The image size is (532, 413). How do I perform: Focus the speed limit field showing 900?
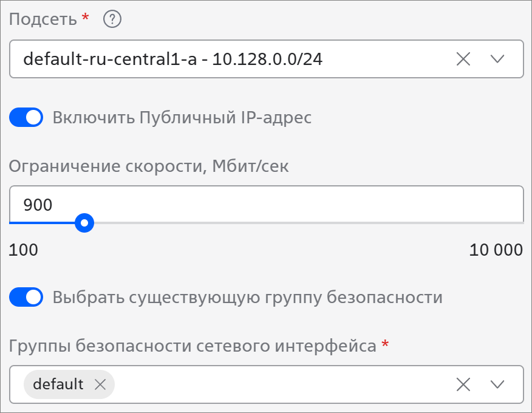pos(267,204)
